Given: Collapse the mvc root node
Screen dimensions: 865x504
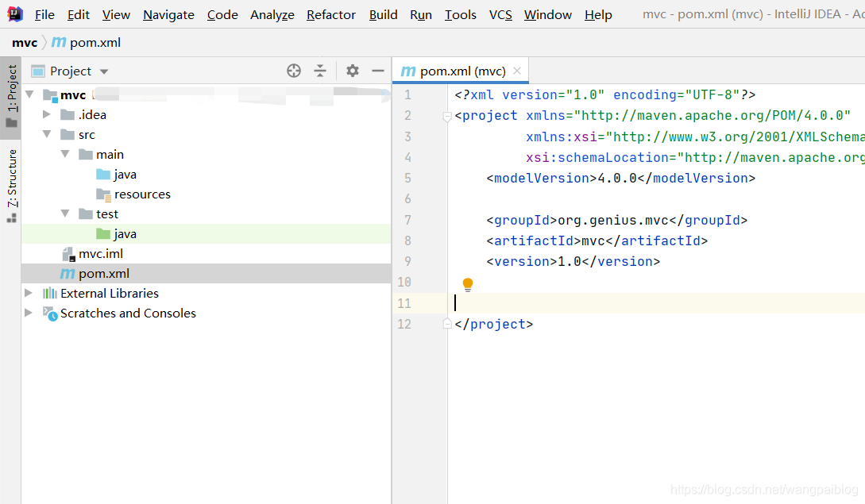Looking at the screenshot, I should click(x=30, y=94).
